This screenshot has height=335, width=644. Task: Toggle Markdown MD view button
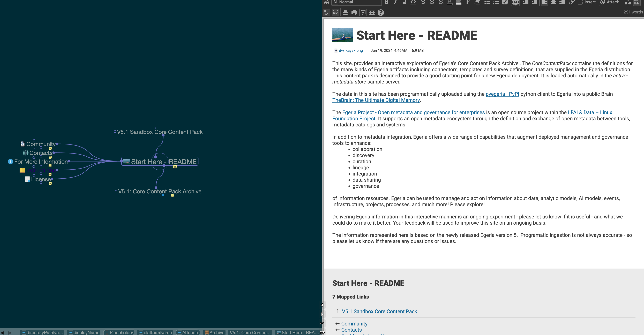[x=335, y=12]
